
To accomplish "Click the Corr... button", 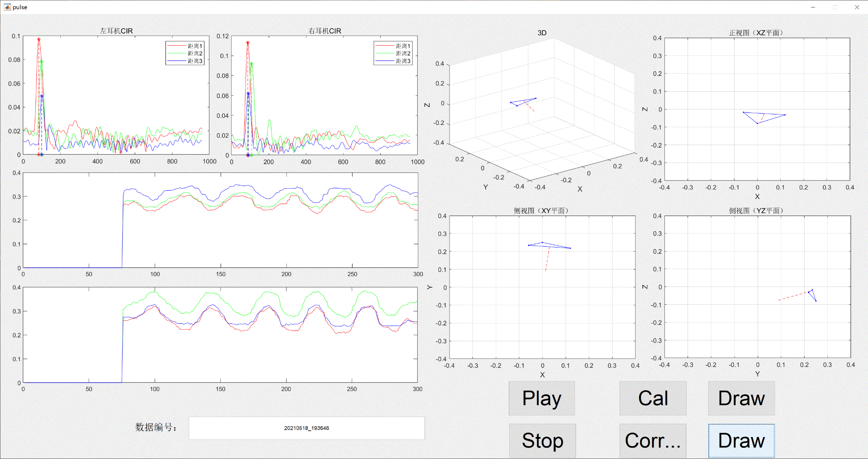I will 653,441.
